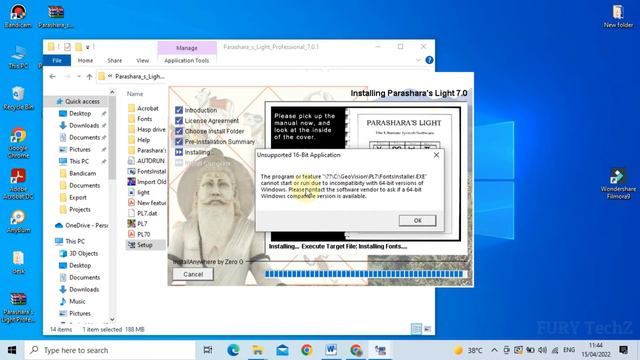The width and height of the screenshot is (640, 360).
Task: Launch Microsoft Edge from the taskbar
Action: pyautogui.click(x=233, y=350)
